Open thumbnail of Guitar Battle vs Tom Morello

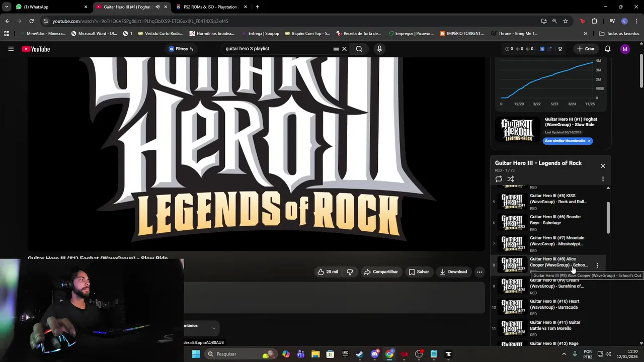(x=513, y=328)
